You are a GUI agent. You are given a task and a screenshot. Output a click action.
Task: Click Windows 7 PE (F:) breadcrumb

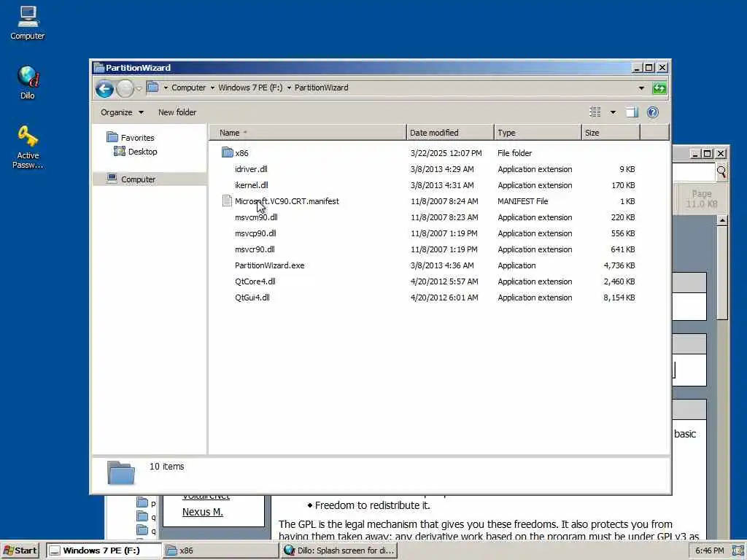250,87
